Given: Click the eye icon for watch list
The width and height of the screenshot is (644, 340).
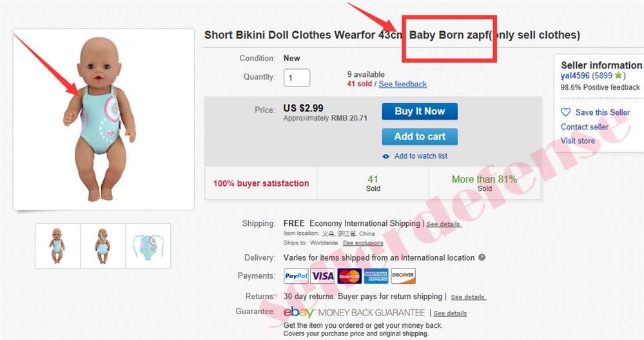Looking at the screenshot, I should (385, 156).
